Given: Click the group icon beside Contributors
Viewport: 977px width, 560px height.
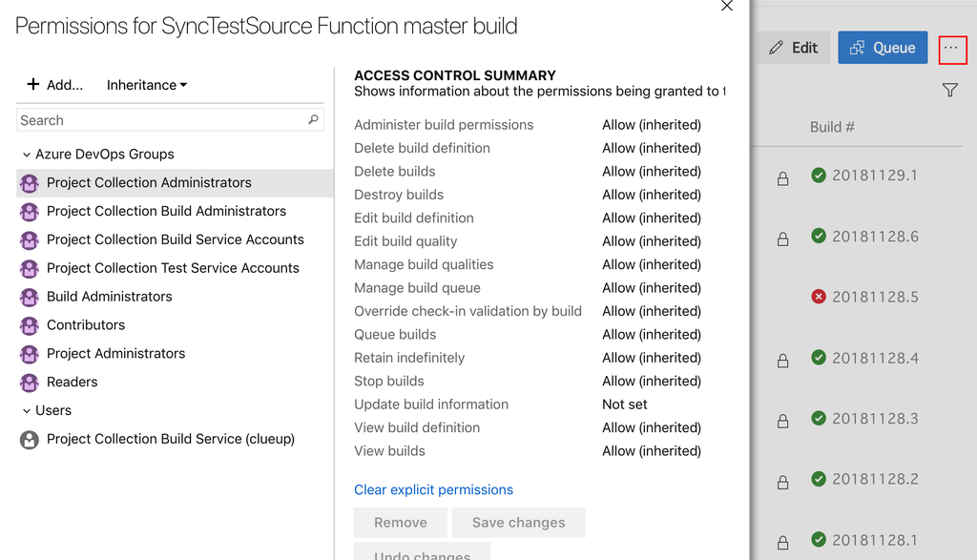Looking at the screenshot, I should tap(30, 325).
